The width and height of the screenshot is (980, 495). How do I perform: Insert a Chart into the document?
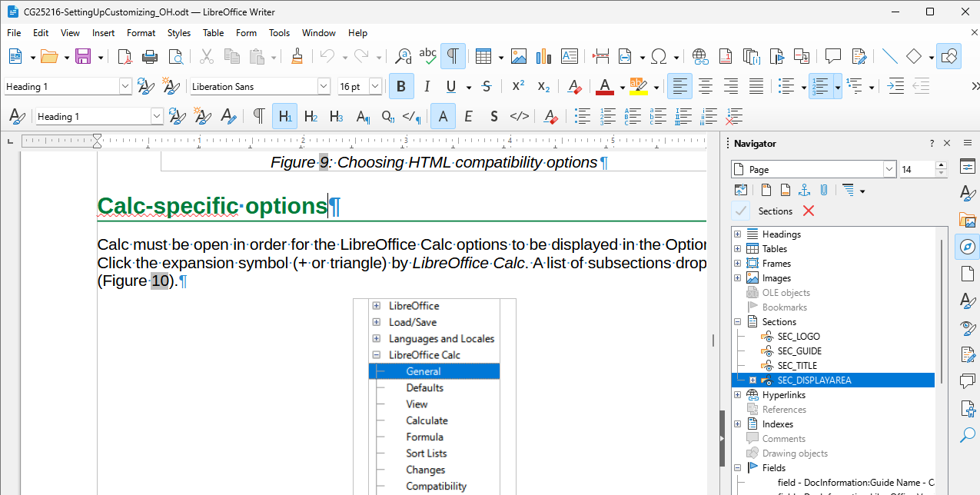[x=543, y=56]
